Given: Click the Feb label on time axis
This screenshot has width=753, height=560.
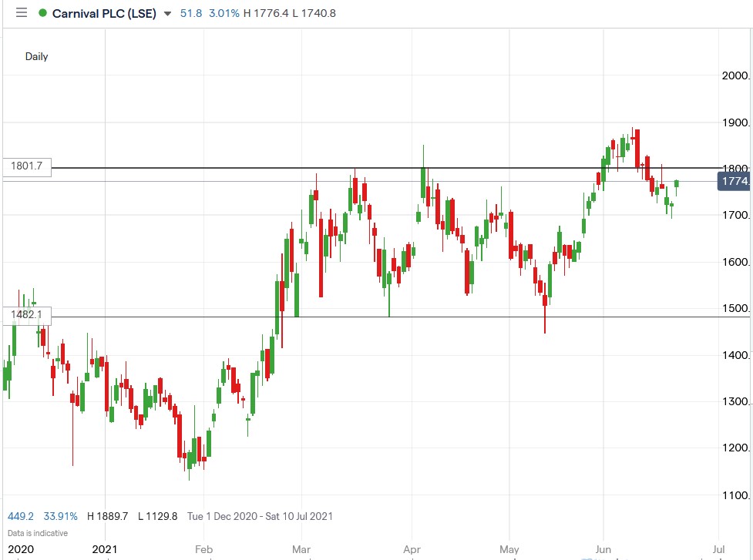Looking at the screenshot, I should coord(203,549).
